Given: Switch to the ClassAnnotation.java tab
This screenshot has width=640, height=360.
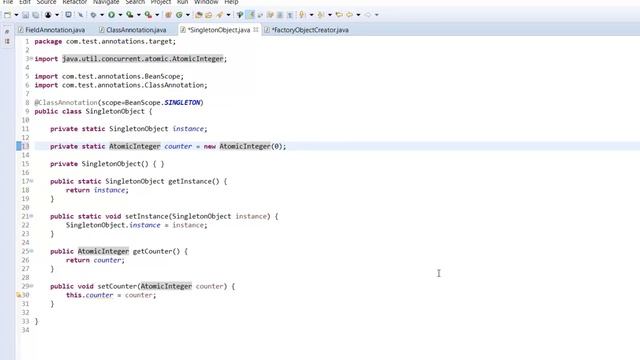Looking at the screenshot, I should [x=133, y=30].
